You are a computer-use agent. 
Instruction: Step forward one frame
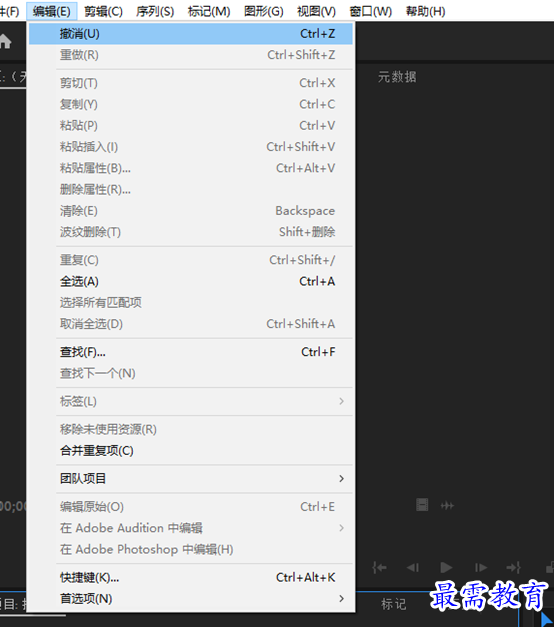480,567
